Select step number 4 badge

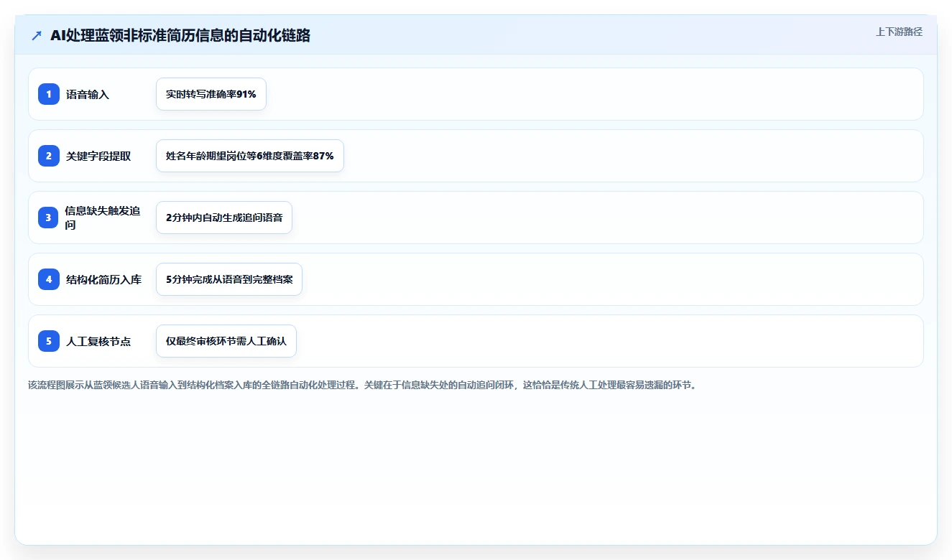(x=49, y=279)
